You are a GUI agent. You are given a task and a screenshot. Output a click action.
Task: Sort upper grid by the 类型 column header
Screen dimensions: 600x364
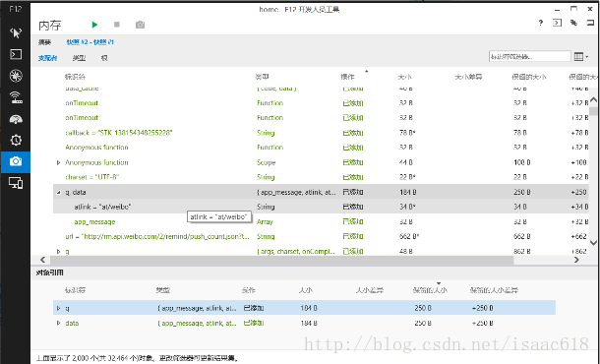262,77
